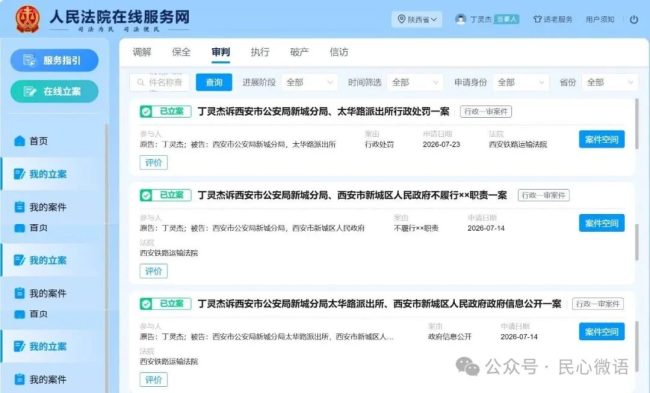The width and height of the screenshot is (650, 393).
Task: Open the 陕西省 province selector
Action: click(x=417, y=19)
